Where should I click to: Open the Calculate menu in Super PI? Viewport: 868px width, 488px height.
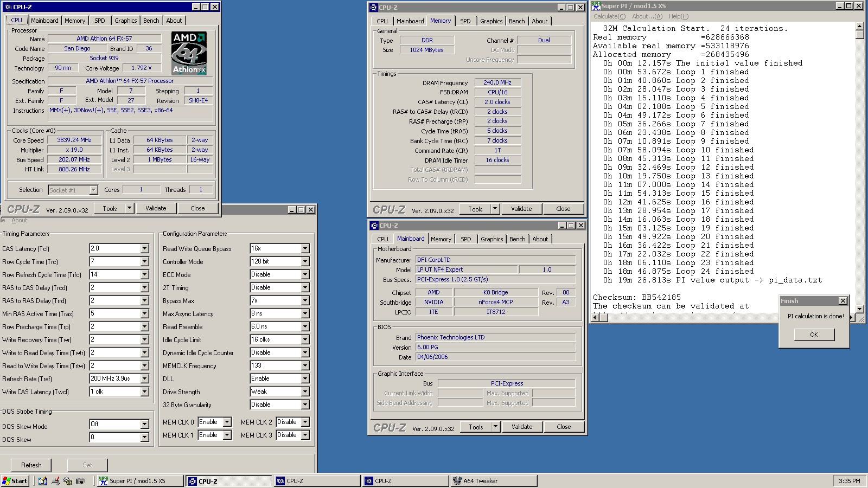609,16
